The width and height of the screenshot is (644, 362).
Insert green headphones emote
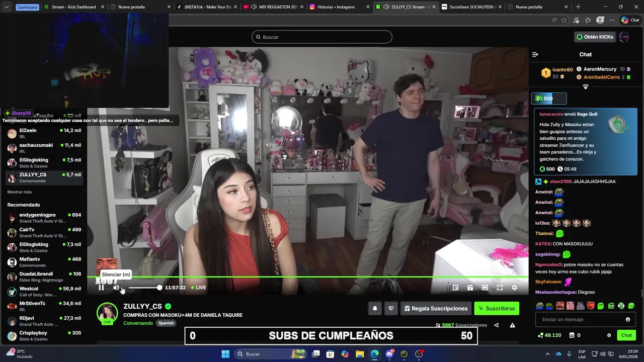pos(621,306)
